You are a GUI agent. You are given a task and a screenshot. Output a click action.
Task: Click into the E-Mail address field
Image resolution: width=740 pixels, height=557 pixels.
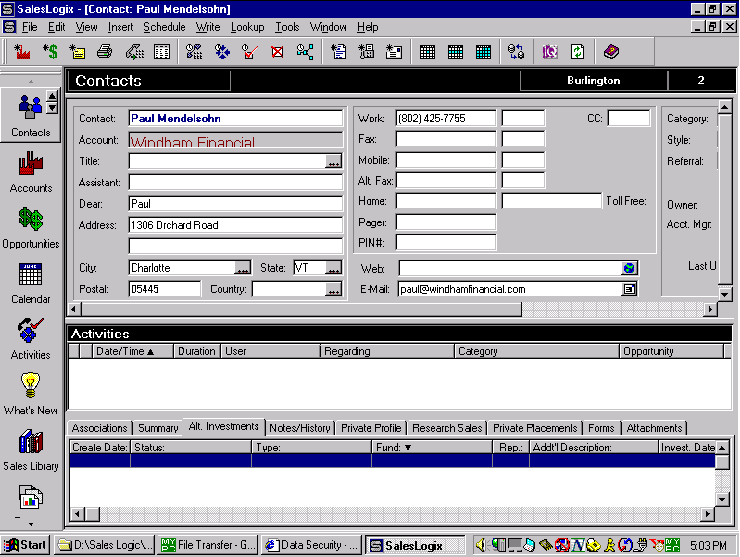(510, 289)
